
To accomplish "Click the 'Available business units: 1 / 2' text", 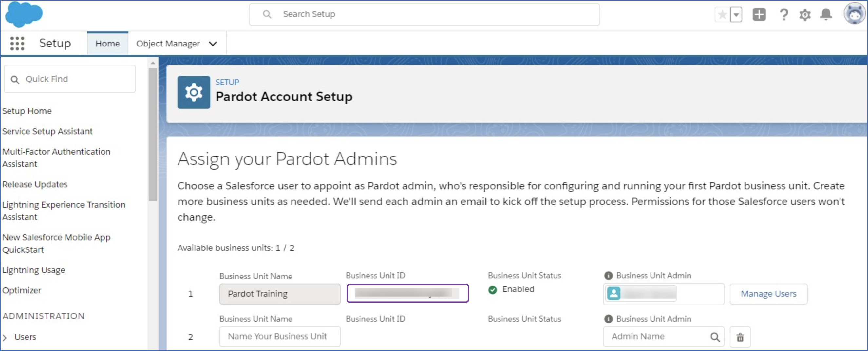I will tap(236, 248).
